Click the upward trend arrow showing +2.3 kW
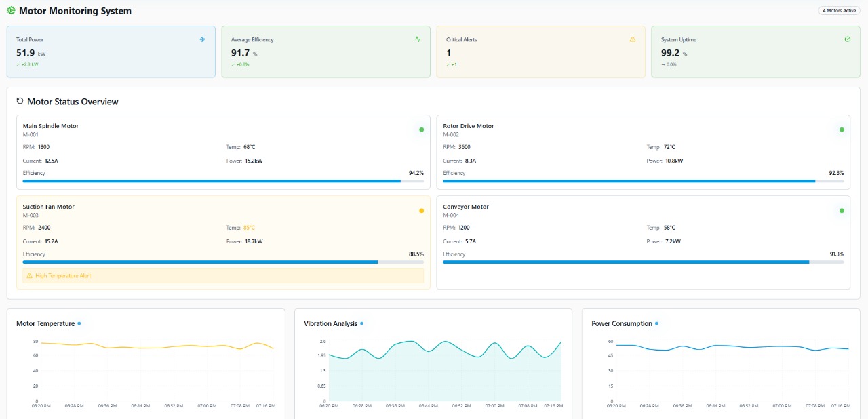868x419 pixels. click(19, 64)
